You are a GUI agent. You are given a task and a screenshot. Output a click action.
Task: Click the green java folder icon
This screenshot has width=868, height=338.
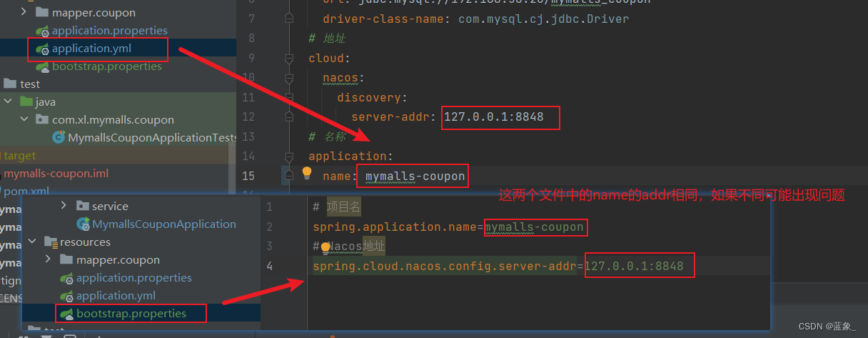tap(26, 102)
